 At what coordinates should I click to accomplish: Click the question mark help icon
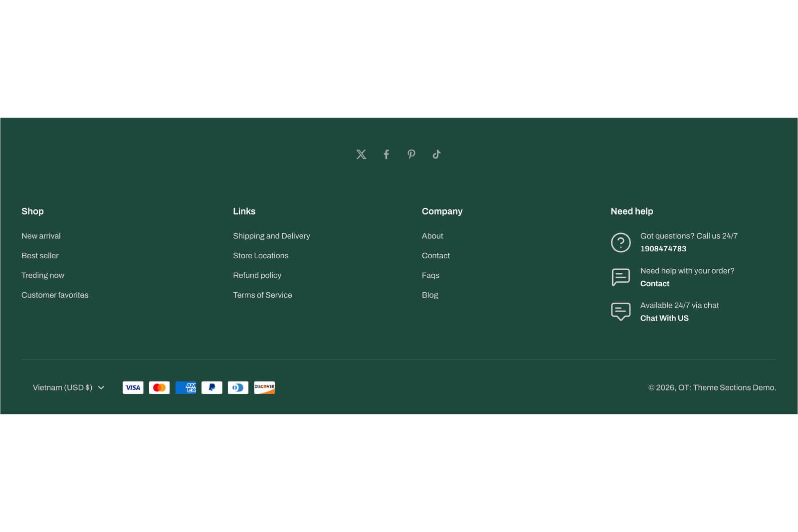click(620, 243)
